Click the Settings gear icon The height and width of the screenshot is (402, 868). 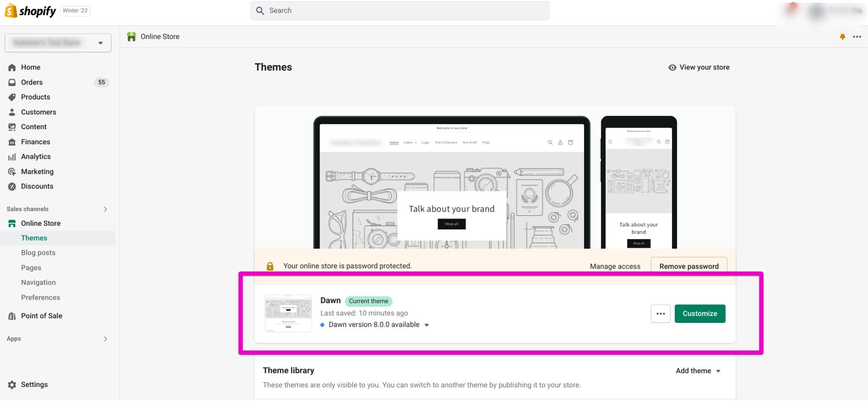pos(12,385)
